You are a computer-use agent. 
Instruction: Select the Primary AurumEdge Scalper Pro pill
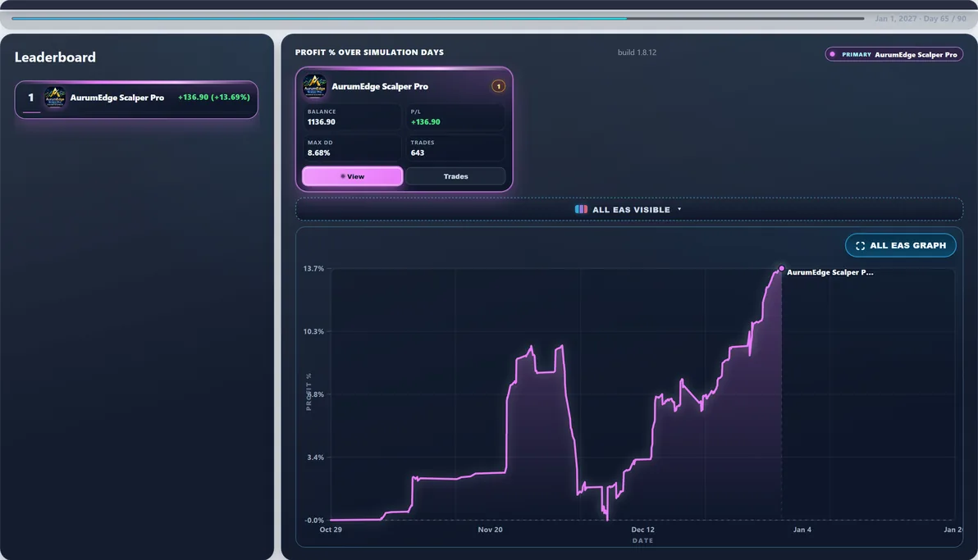pyautogui.click(x=893, y=54)
